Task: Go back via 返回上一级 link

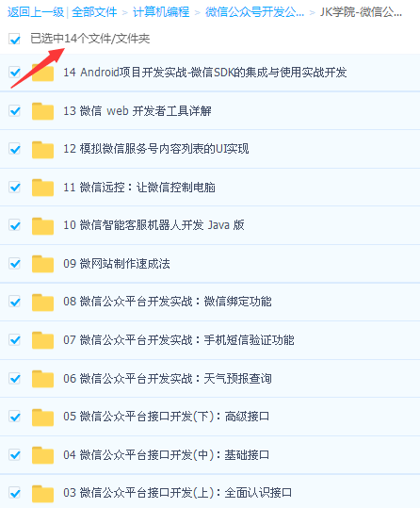Action: (36, 12)
